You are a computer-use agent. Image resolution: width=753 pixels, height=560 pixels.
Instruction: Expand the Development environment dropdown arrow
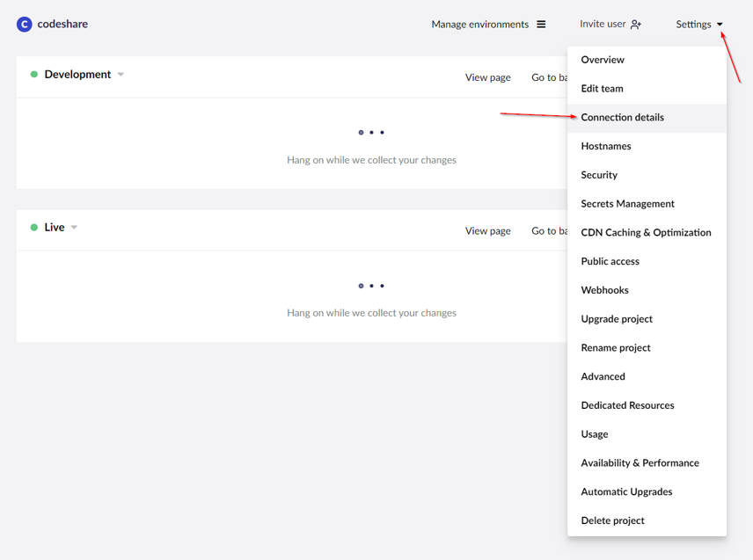(x=121, y=75)
